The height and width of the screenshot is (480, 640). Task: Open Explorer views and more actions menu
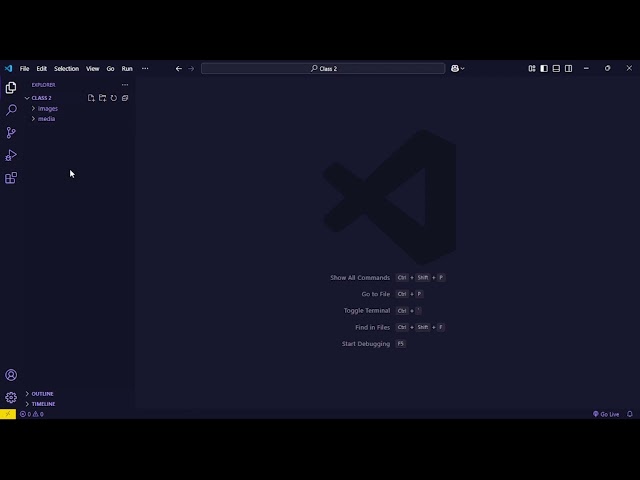(125, 85)
